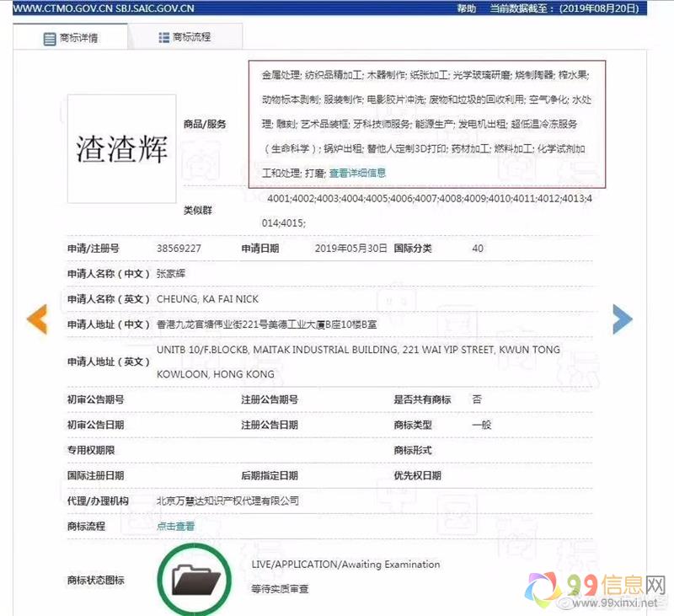
Task: Click the English name CHEUNG, KA FAI NICK
Action: click(207, 299)
